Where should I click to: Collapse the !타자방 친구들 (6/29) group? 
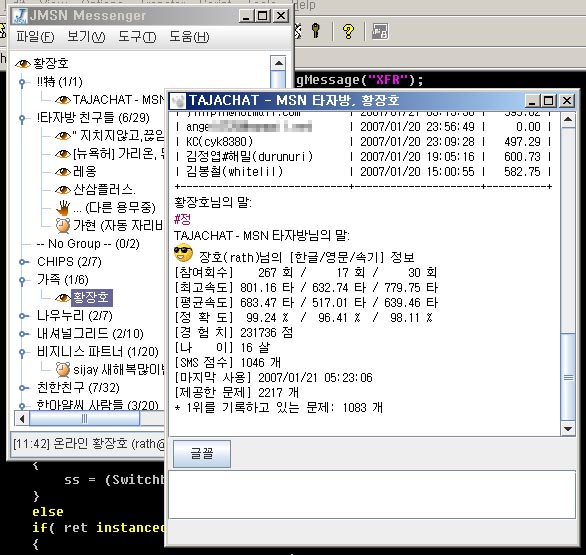[22, 118]
